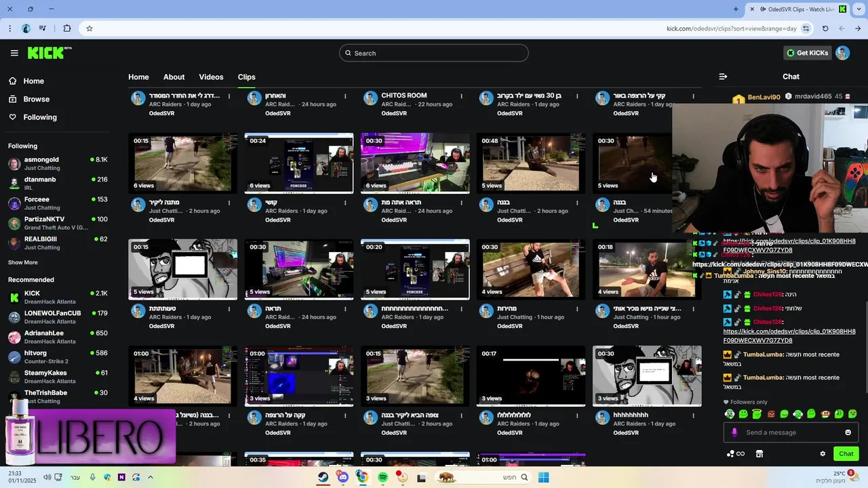Screen dimensions: 868x488
Task: Open options menu for מתנה לייקיר clip
Action: coord(229,203)
